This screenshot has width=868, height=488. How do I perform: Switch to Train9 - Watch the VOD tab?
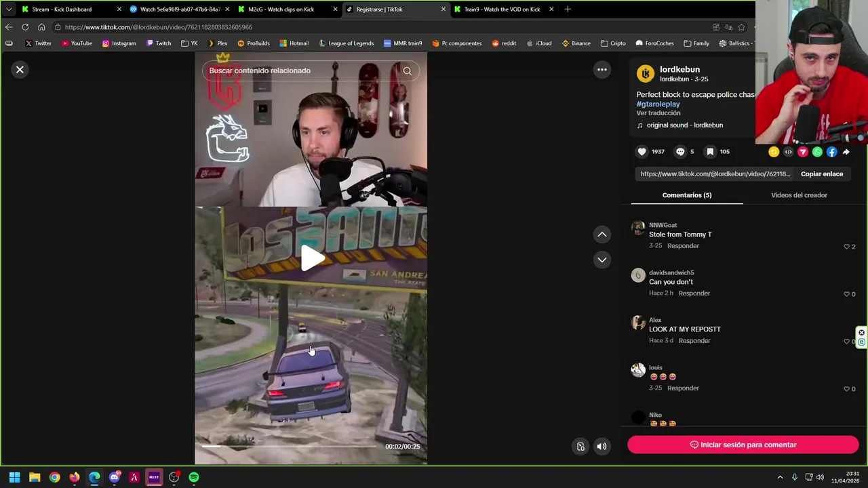pos(504,9)
